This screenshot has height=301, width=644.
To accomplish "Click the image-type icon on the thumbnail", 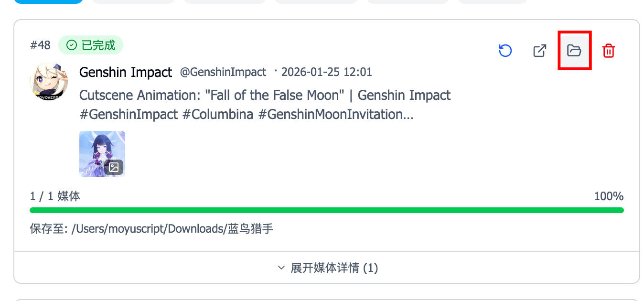I will tap(114, 167).
